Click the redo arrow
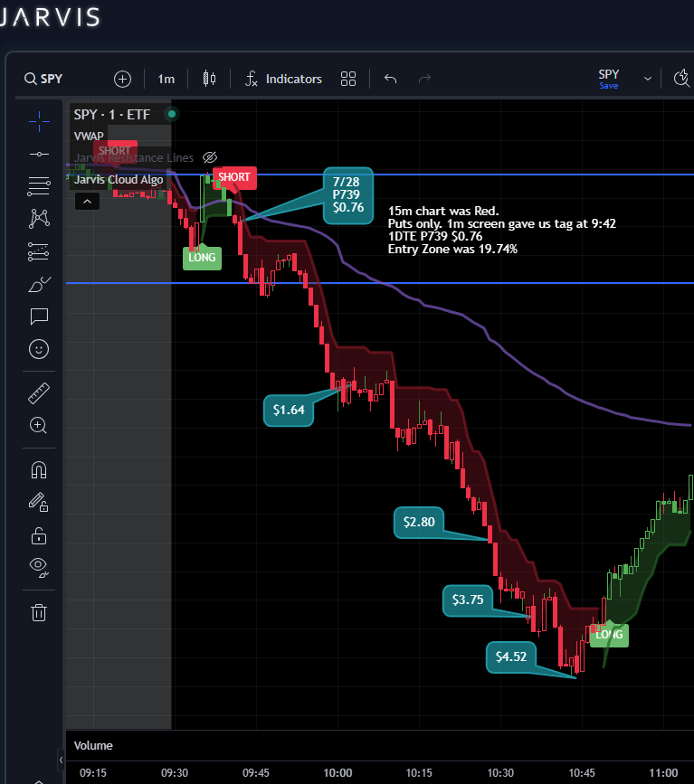The image size is (694, 784). click(424, 79)
